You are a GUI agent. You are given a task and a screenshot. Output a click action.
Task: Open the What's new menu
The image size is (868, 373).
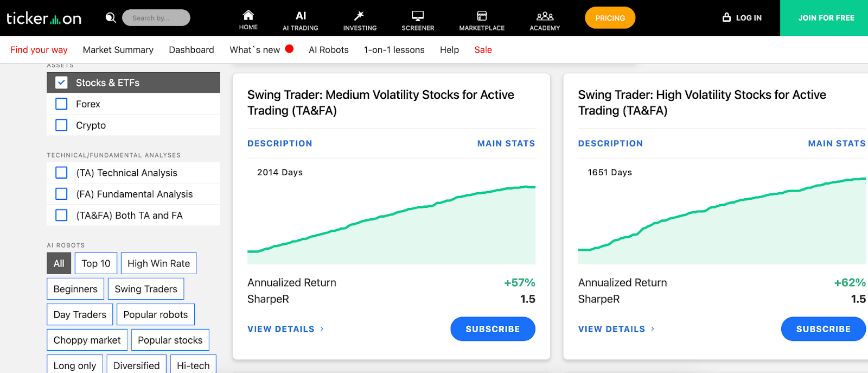point(256,49)
